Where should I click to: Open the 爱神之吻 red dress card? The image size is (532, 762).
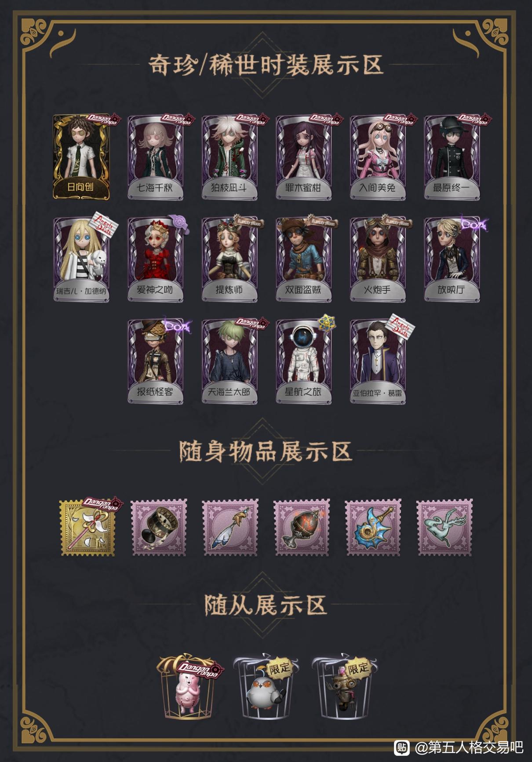click(156, 259)
